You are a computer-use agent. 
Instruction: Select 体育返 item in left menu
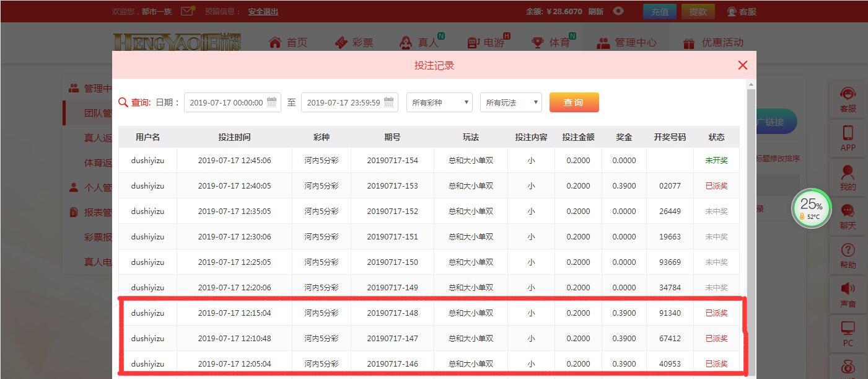[x=98, y=163]
